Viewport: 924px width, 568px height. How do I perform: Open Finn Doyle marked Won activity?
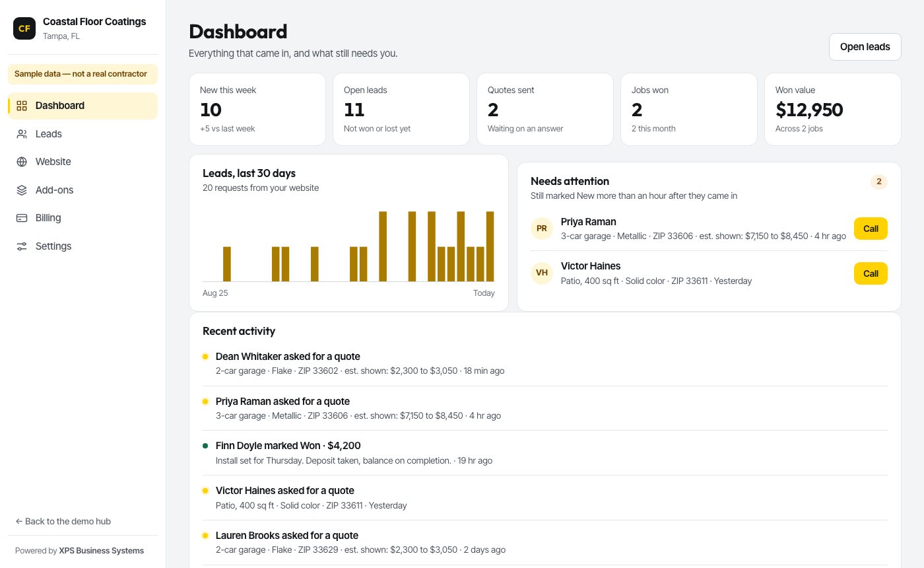point(545,453)
